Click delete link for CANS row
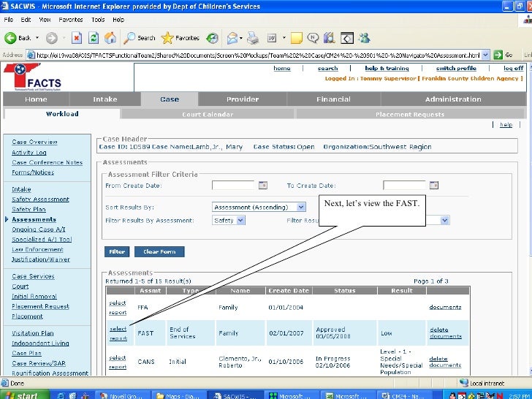The image size is (532, 399). point(438,359)
